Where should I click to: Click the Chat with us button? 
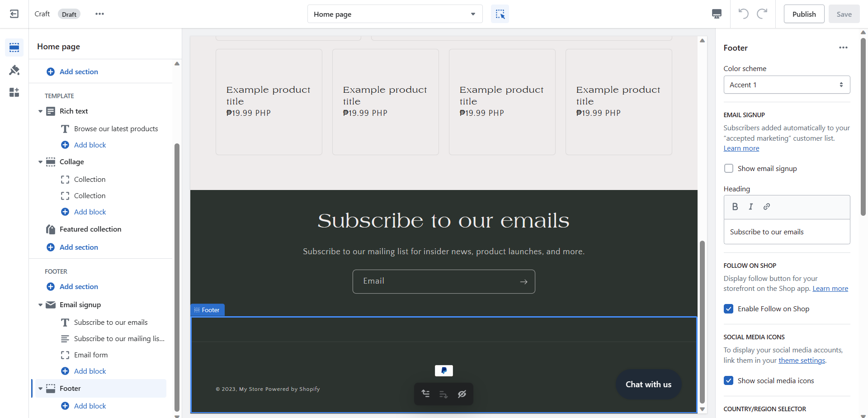click(x=648, y=385)
